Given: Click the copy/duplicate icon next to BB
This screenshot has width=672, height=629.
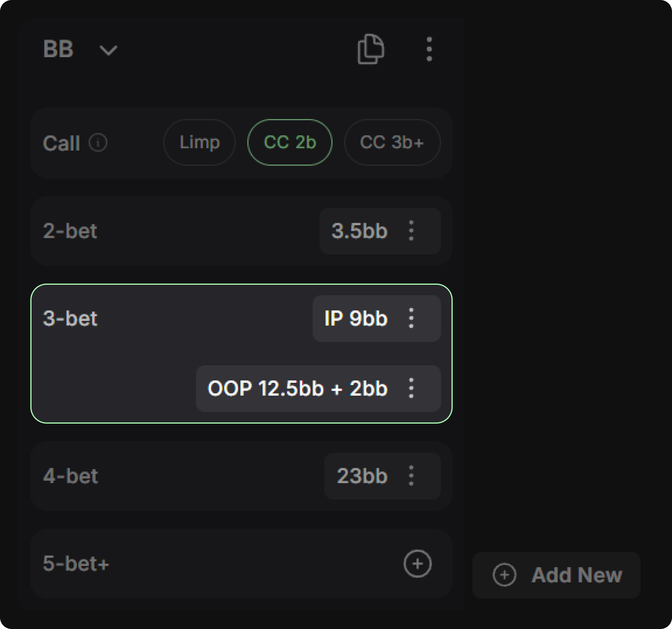Looking at the screenshot, I should 371,49.
